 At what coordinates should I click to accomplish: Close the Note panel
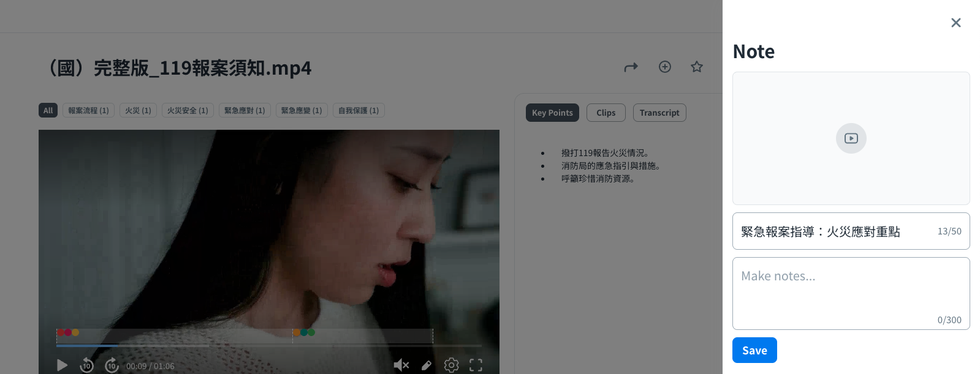(x=955, y=23)
